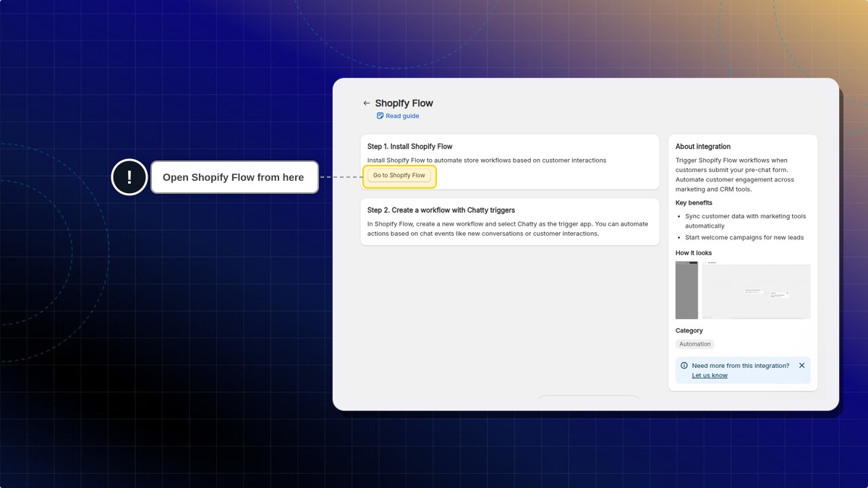
Task: Click the 'Step 2. Create a workflow with Chatty triggers' heading
Action: click(x=441, y=210)
